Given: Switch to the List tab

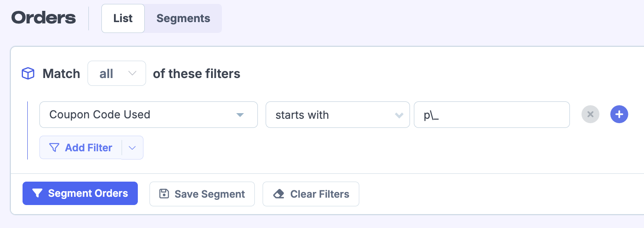Looking at the screenshot, I should (123, 19).
